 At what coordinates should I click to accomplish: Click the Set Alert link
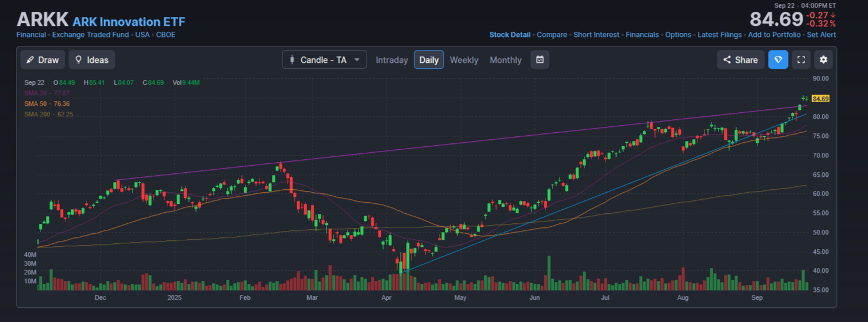tap(821, 35)
